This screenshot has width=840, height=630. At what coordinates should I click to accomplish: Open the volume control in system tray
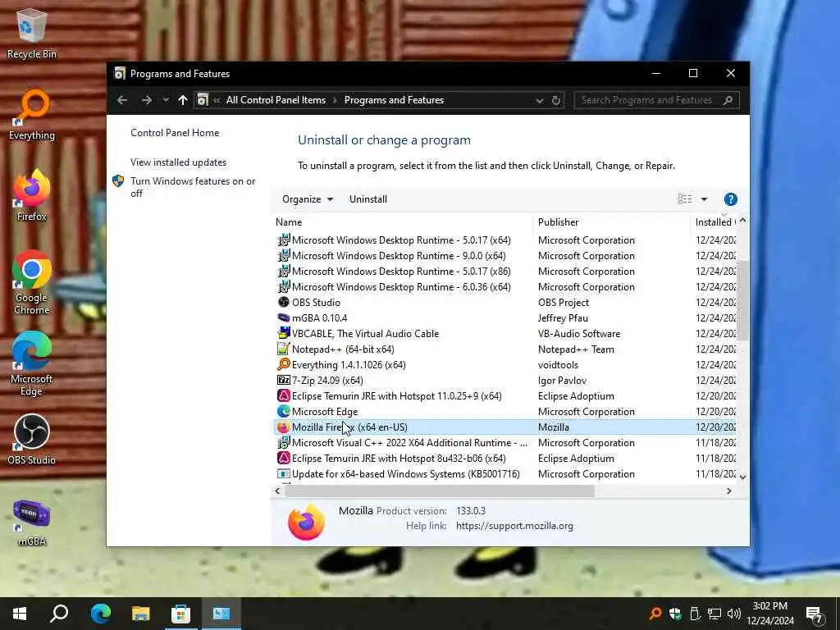click(734, 614)
